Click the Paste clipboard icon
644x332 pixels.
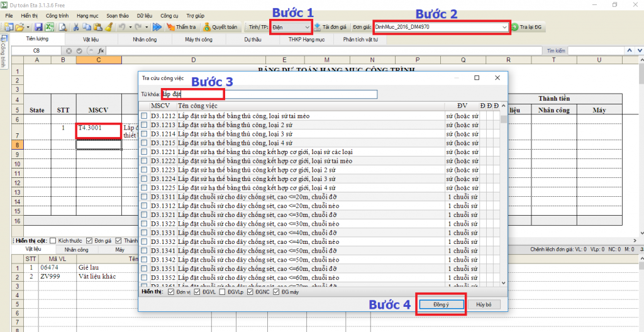coord(97,27)
